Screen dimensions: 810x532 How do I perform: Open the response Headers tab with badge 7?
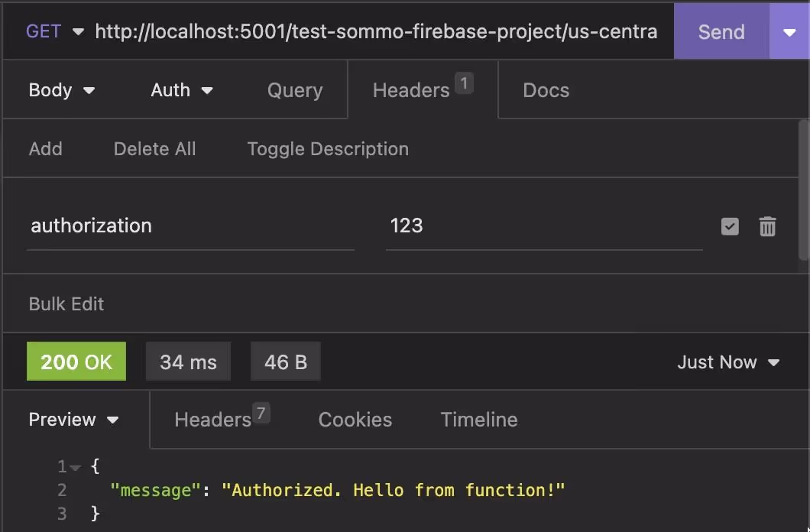pyautogui.click(x=222, y=418)
